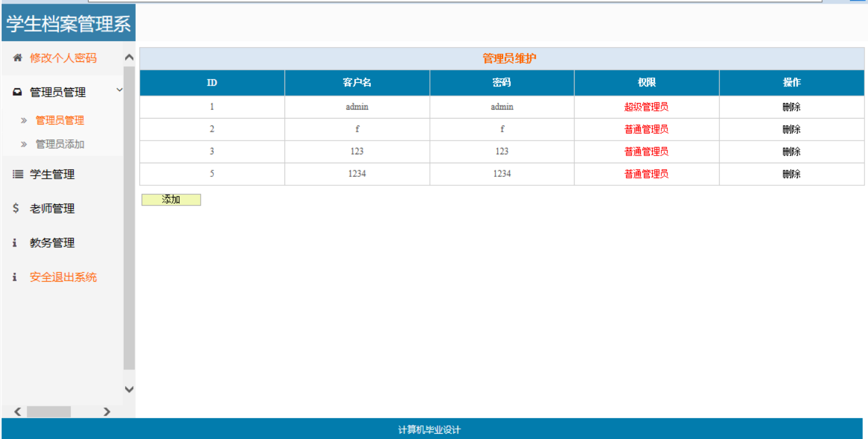Click the double-arrow icon beside 管理员管理 submenu

click(x=24, y=120)
